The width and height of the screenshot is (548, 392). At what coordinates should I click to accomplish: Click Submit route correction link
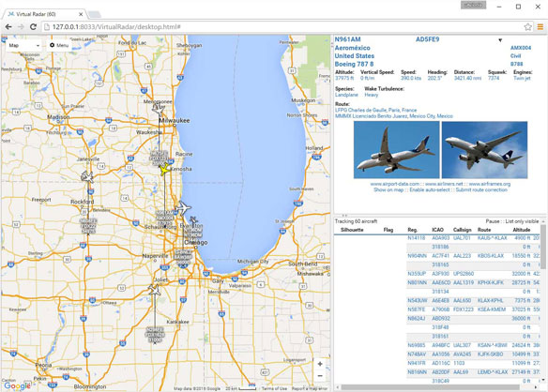tap(481, 189)
